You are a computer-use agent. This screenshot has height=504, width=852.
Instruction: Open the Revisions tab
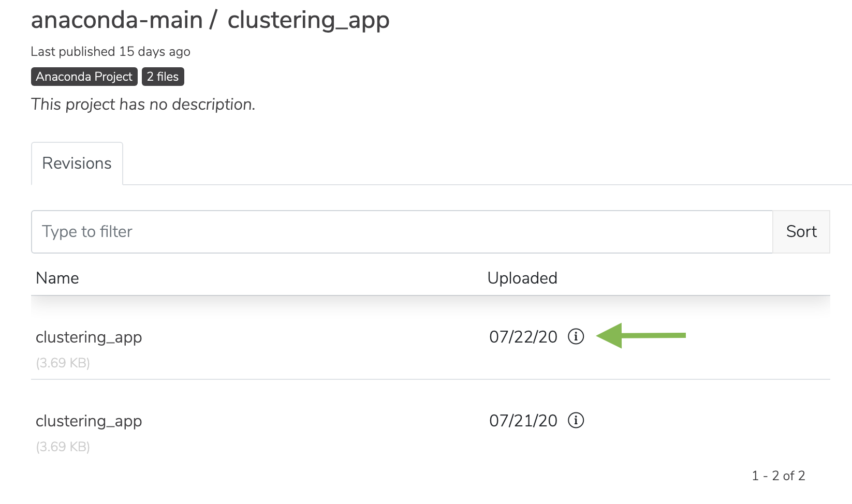77,164
